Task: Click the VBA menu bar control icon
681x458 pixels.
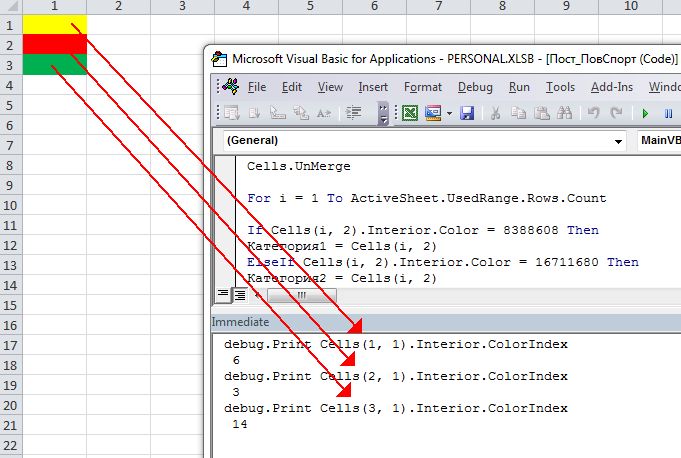Action: point(231,86)
